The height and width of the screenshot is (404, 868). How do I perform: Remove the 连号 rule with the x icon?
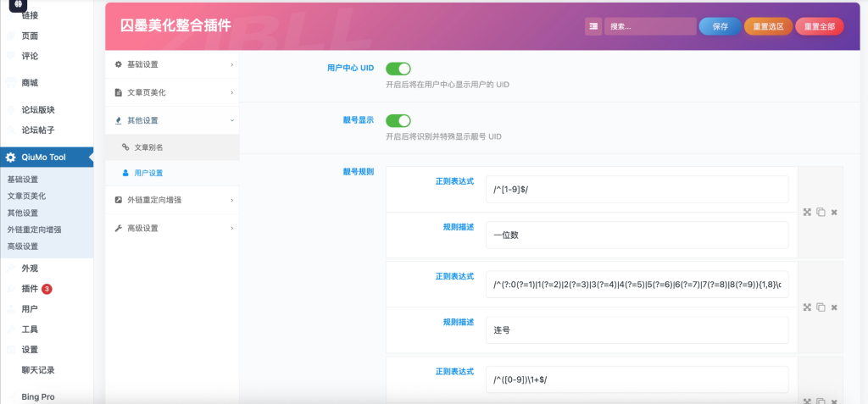tap(834, 307)
